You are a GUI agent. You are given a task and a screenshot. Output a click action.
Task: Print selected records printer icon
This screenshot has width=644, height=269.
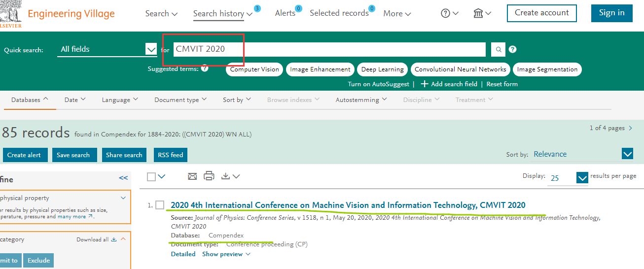click(x=209, y=176)
